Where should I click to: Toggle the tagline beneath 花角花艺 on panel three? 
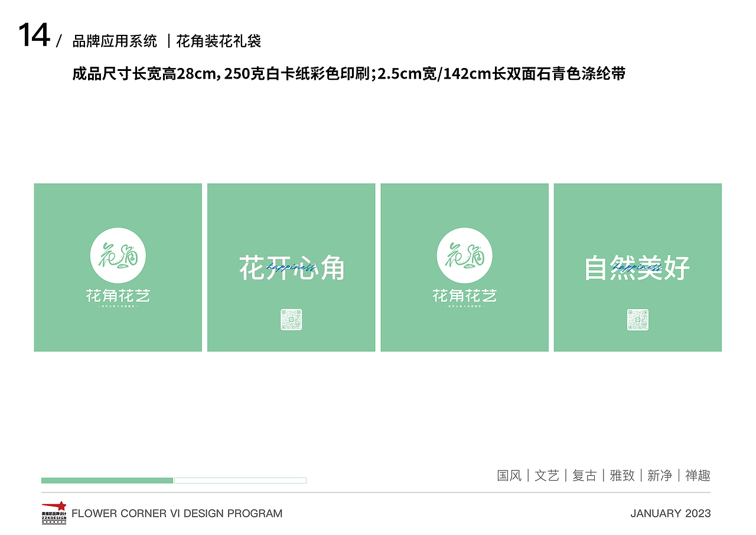(x=464, y=307)
